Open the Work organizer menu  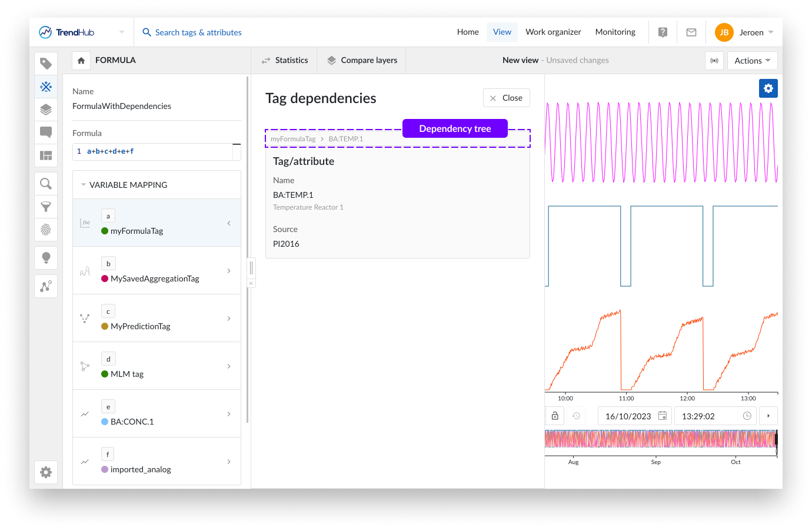(x=553, y=32)
